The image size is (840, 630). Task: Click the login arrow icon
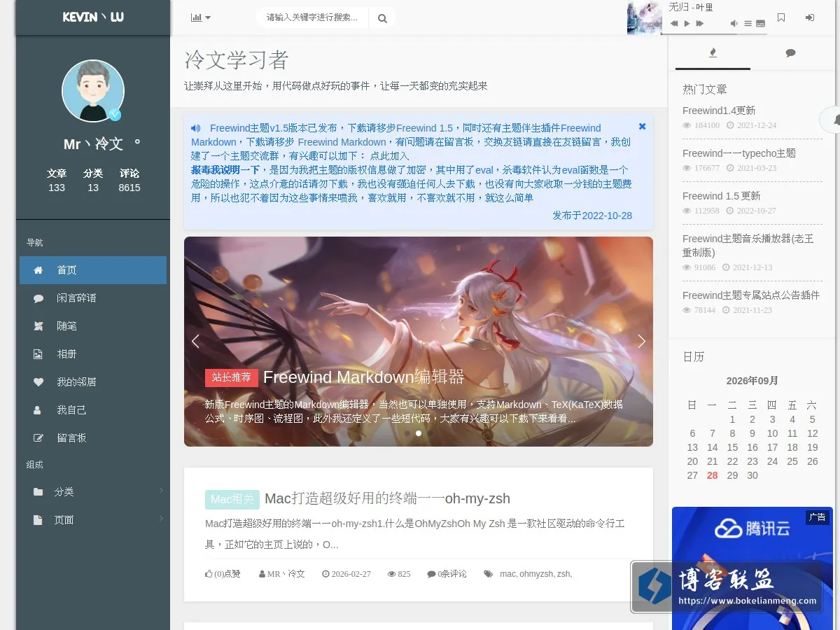(x=810, y=17)
